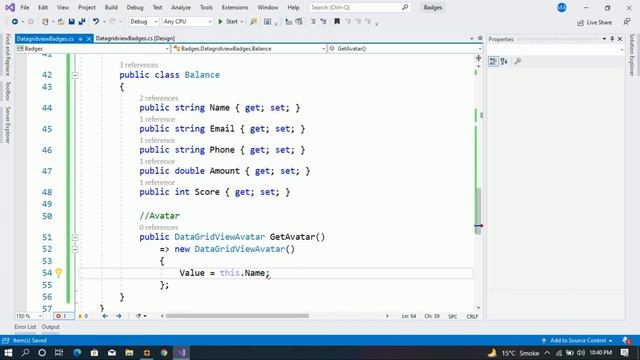Open the 150 % zoom level dropdown
Viewport: 640px width, 360px height.
[x=29, y=316]
